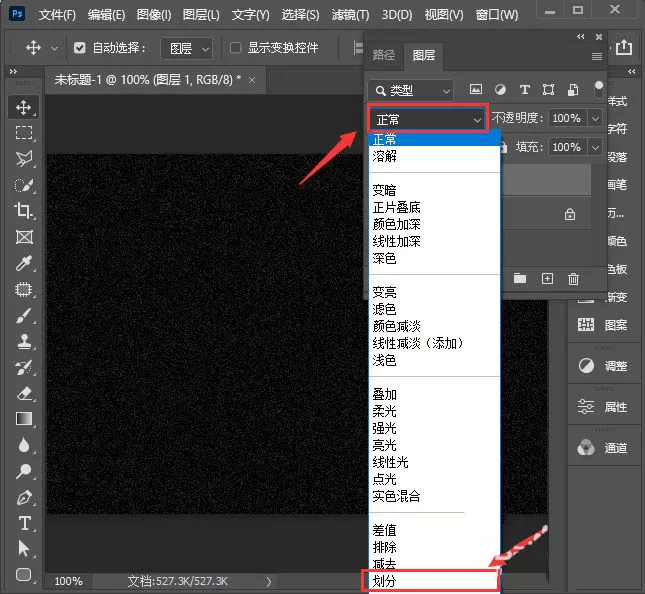Choose 滤色 blend mode
The width and height of the screenshot is (645, 594).
(x=434, y=309)
